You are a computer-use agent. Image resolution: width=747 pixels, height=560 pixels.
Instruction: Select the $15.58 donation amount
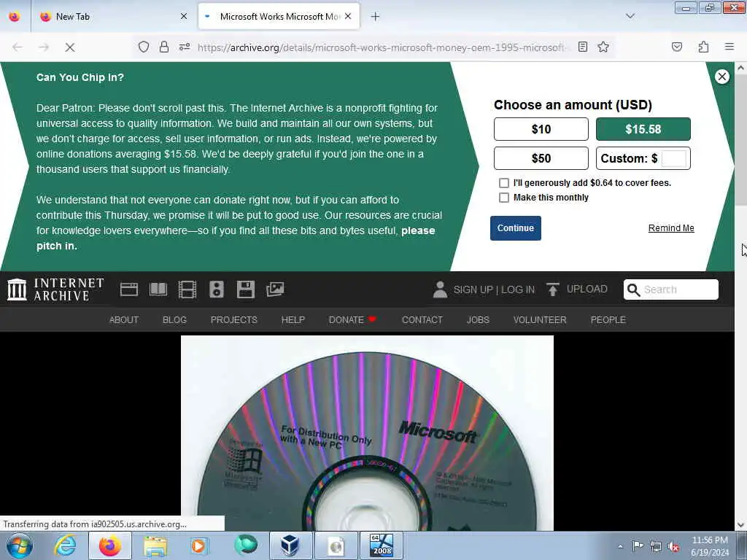[x=643, y=129]
